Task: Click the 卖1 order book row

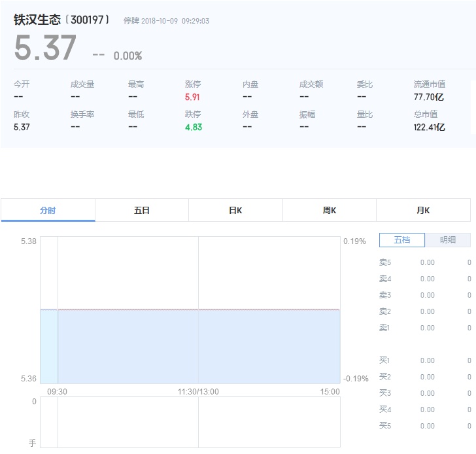Action: (x=424, y=328)
